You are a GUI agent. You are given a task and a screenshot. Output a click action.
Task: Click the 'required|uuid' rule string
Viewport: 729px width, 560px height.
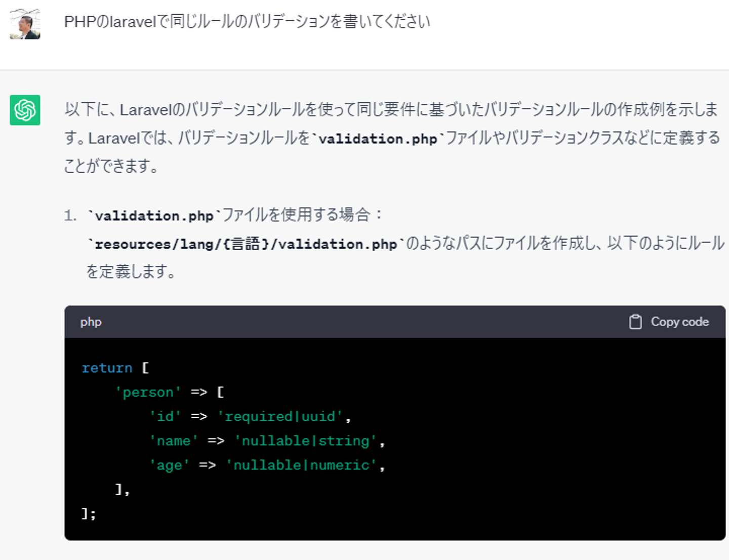point(280,417)
